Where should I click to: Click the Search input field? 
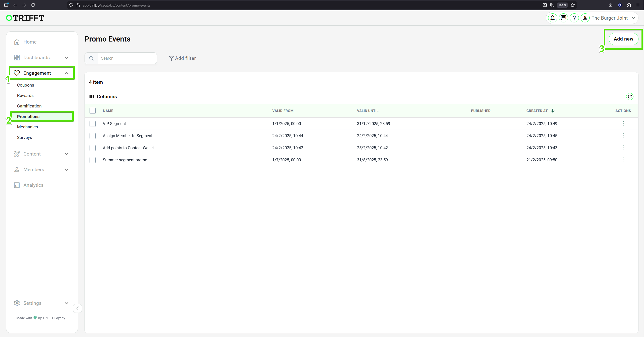click(x=127, y=58)
